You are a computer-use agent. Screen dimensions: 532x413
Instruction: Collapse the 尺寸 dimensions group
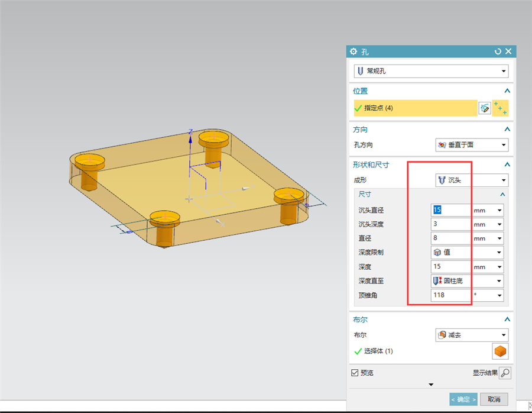502,194
